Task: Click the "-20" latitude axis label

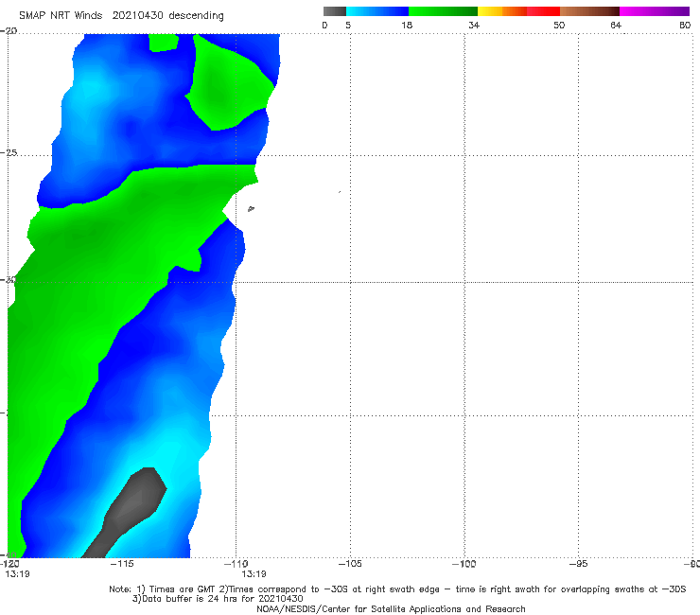Action: [x=9, y=31]
